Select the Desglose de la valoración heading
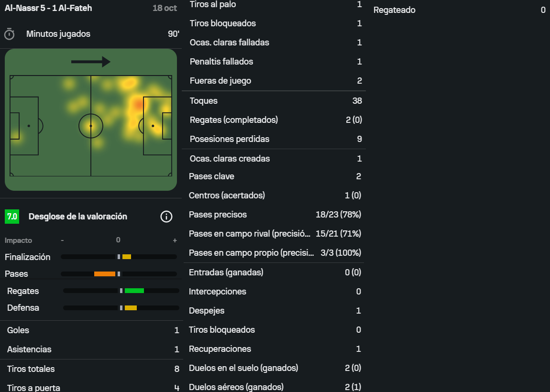The width and height of the screenshot is (550, 392). (78, 217)
